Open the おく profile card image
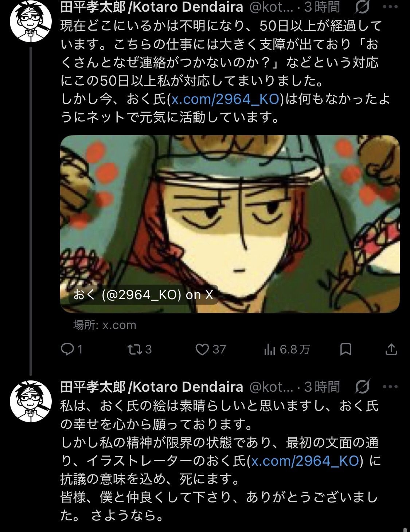This screenshot has width=410, height=532. tap(230, 224)
